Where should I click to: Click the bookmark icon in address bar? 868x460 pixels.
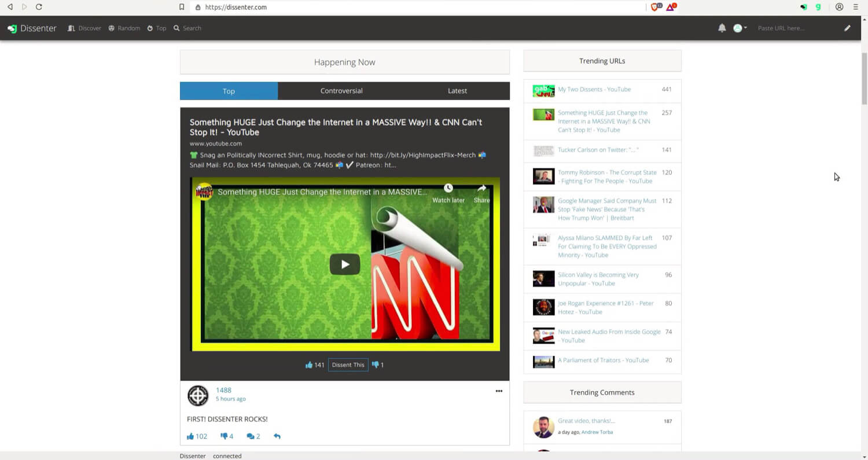182,7
